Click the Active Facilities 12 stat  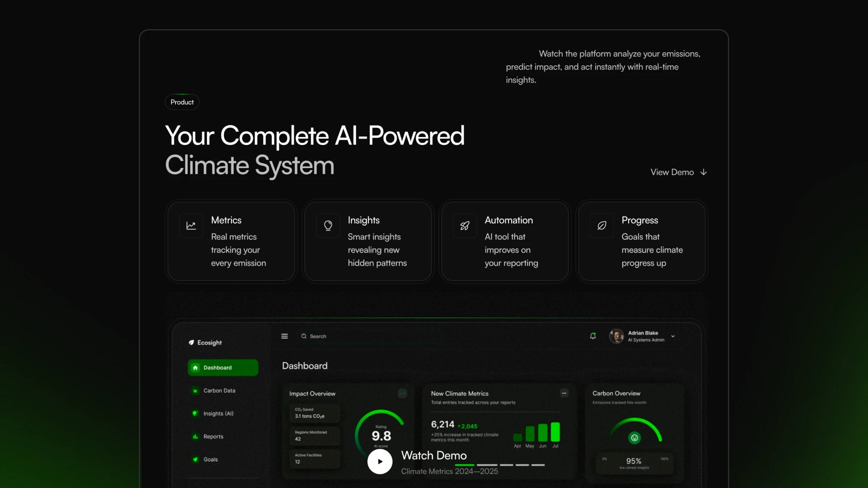pyautogui.click(x=315, y=459)
